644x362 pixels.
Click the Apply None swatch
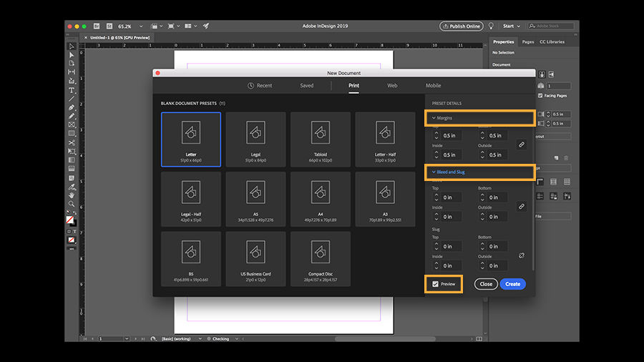(x=72, y=240)
